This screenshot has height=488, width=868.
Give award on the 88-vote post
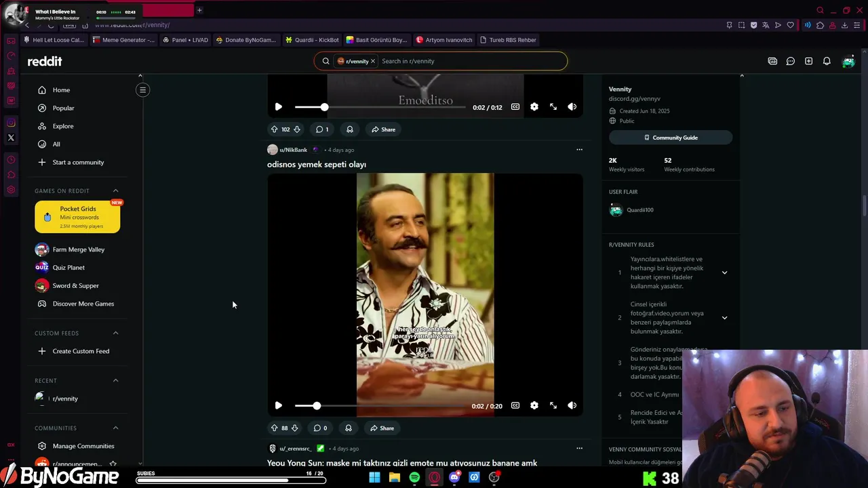[x=348, y=428]
